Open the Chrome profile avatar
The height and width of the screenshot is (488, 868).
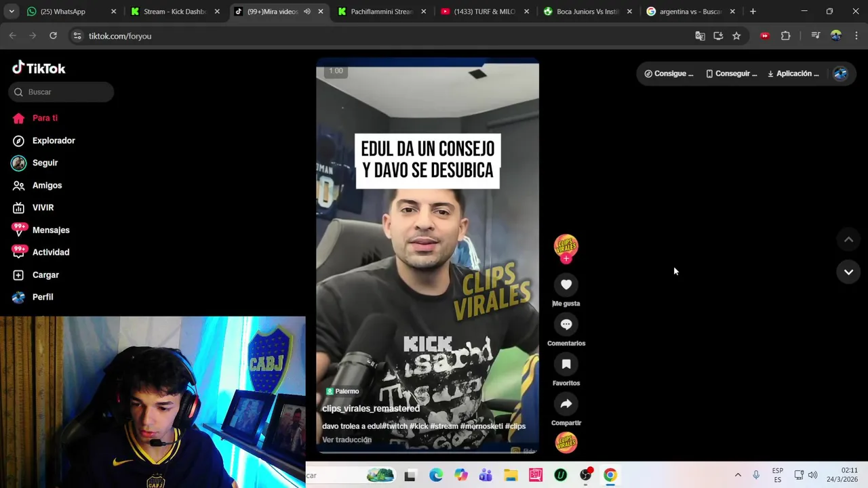pyautogui.click(x=836, y=36)
